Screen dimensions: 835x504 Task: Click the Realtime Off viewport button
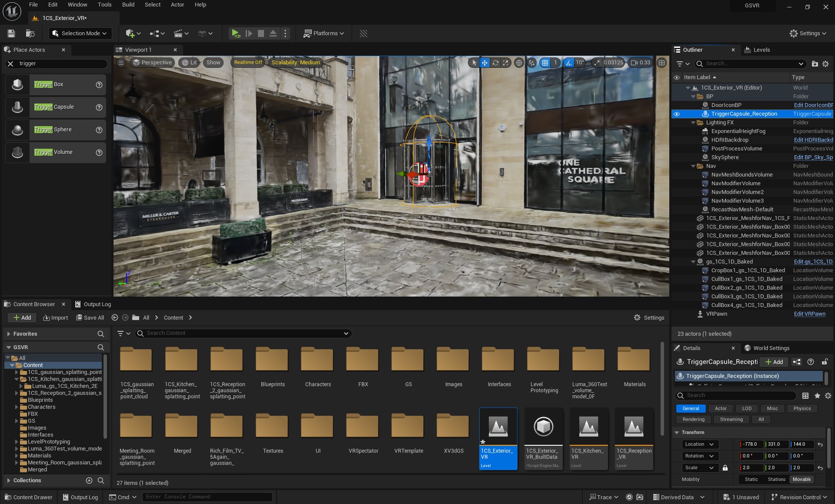coord(248,63)
